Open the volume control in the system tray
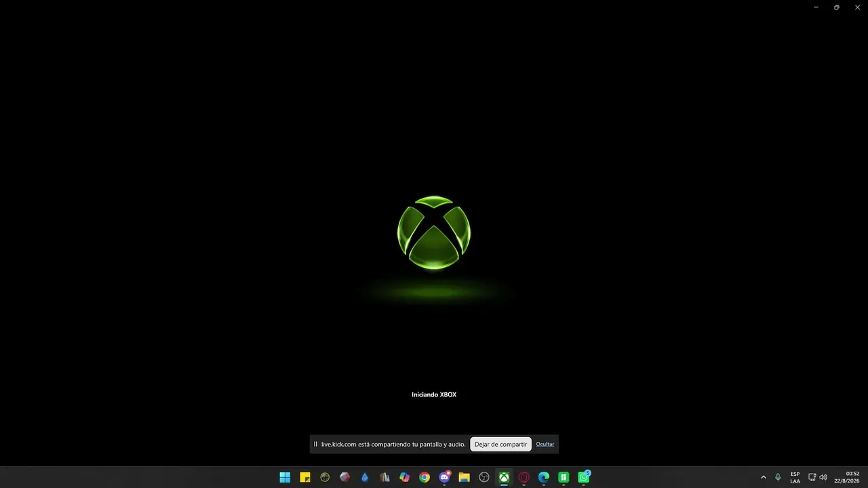The image size is (868, 488). point(823,477)
